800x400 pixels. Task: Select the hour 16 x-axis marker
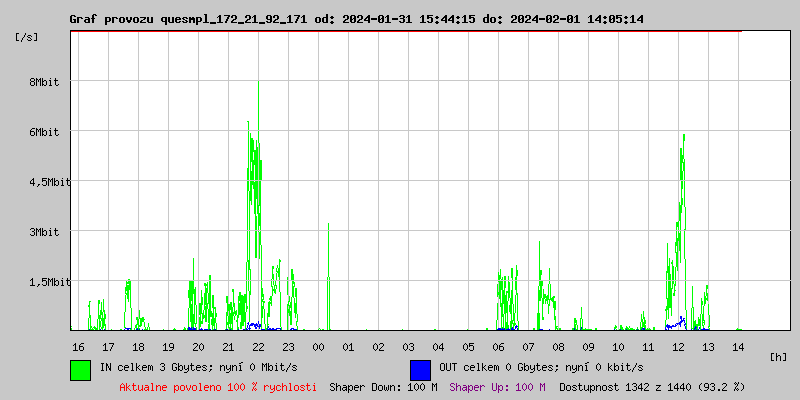point(78,347)
